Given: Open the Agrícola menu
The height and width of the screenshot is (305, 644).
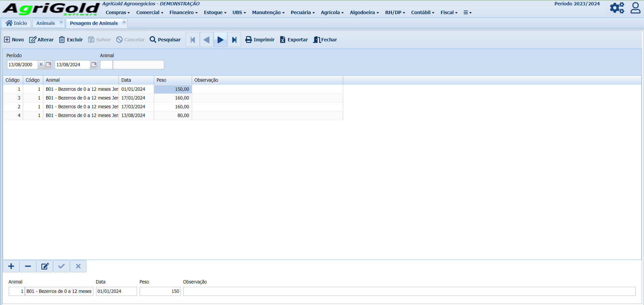Looking at the screenshot, I should click(x=332, y=12).
